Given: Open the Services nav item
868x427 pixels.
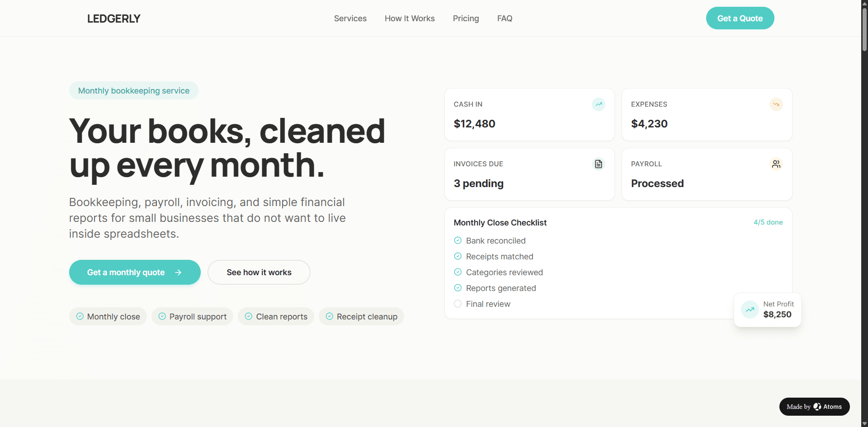Looking at the screenshot, I should point(350,19).
